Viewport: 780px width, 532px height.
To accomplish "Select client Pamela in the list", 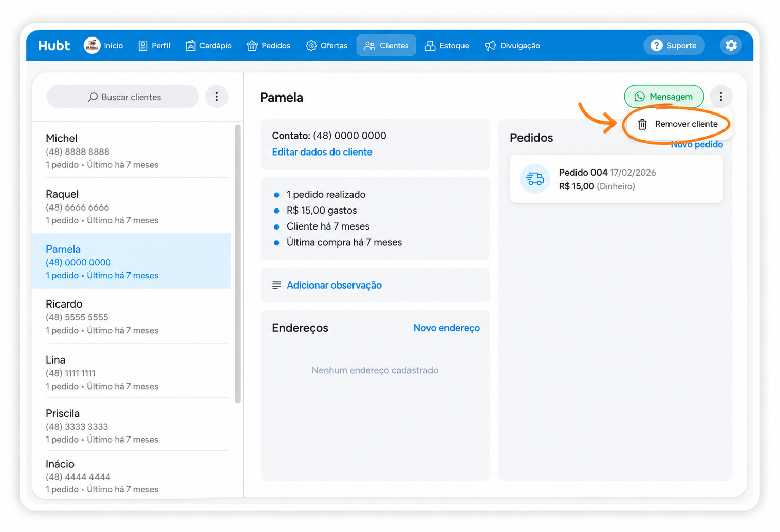I will [132, 261].
